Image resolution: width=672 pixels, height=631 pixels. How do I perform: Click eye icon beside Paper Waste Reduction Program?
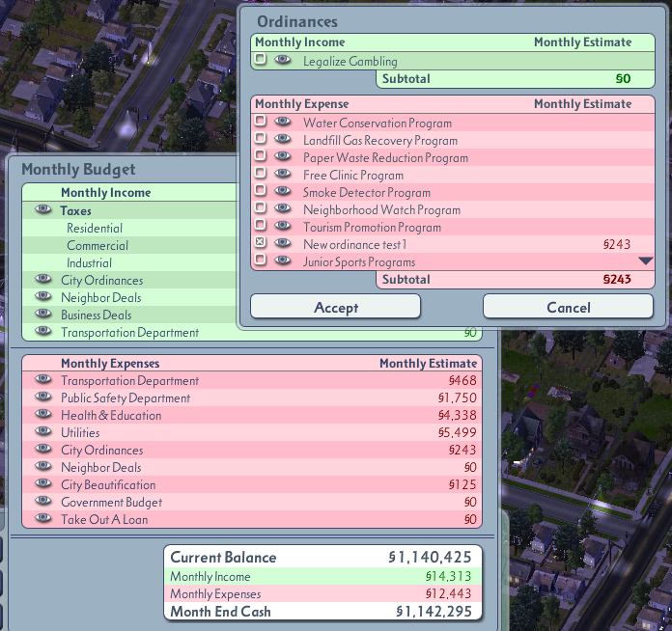click(282, 156)
